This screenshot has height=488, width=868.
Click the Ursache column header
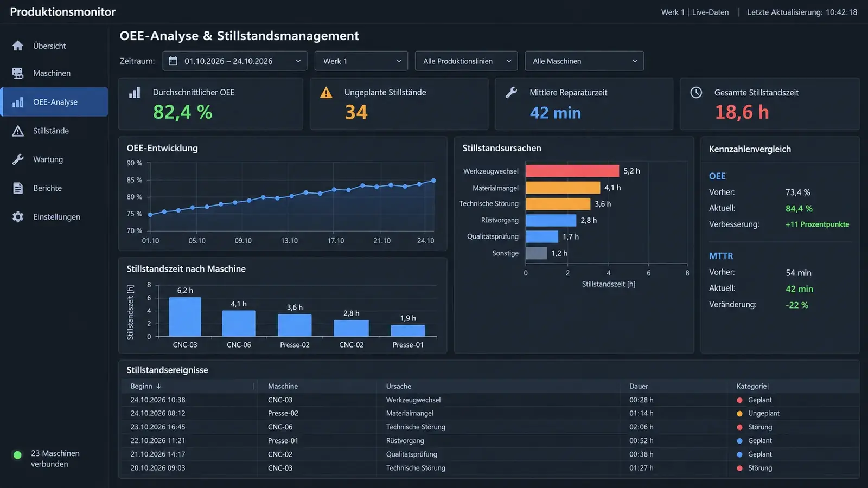pos(399,386)
